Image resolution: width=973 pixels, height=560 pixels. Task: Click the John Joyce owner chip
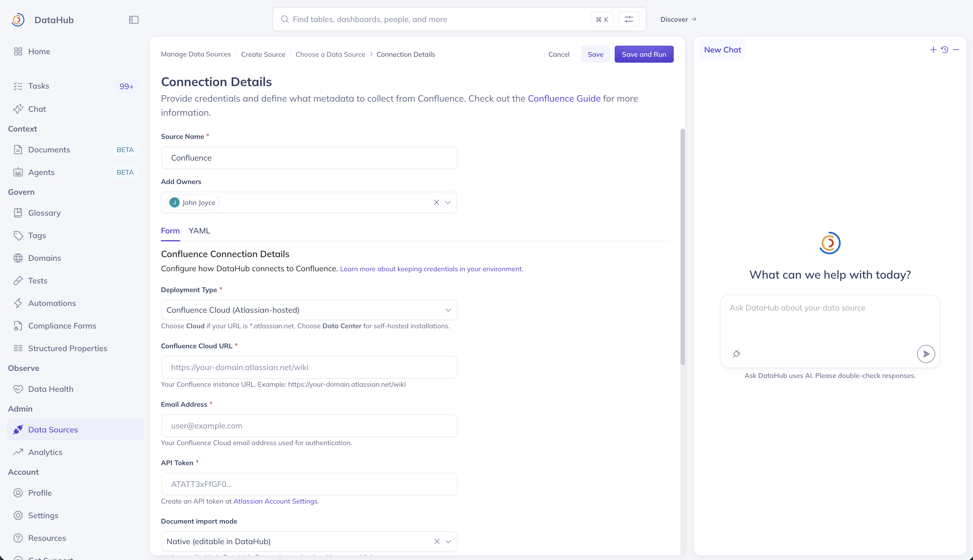[192, 203]
